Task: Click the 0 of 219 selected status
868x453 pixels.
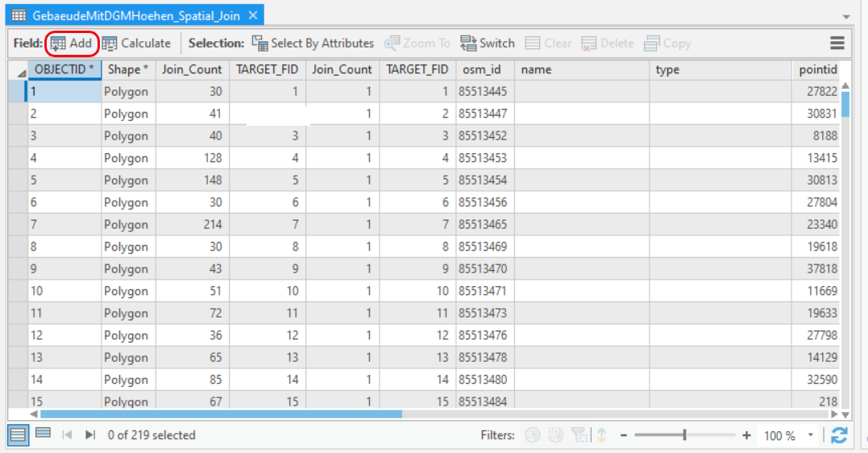Action: [x=152, y=435]
